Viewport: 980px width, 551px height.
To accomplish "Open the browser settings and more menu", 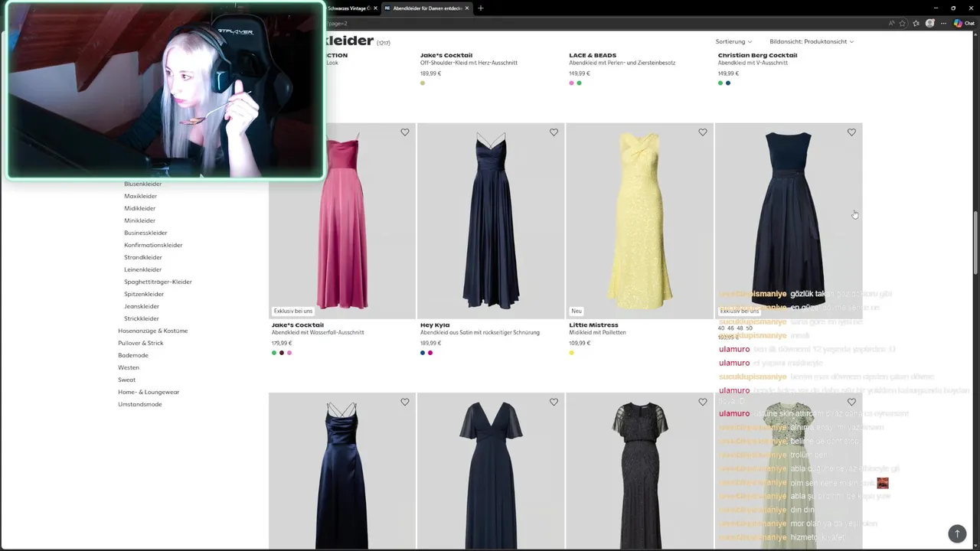I will coord(942,23).
